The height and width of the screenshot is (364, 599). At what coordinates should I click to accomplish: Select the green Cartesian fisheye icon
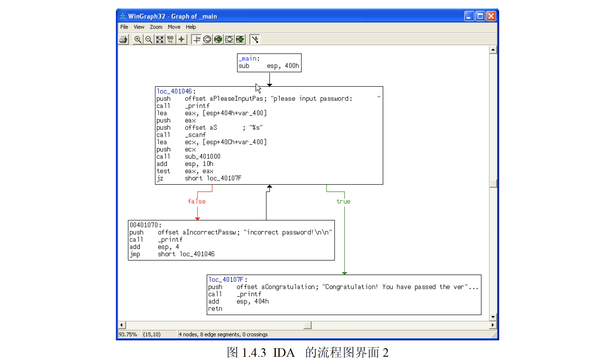pyautogui.click(x=240, y=39)
